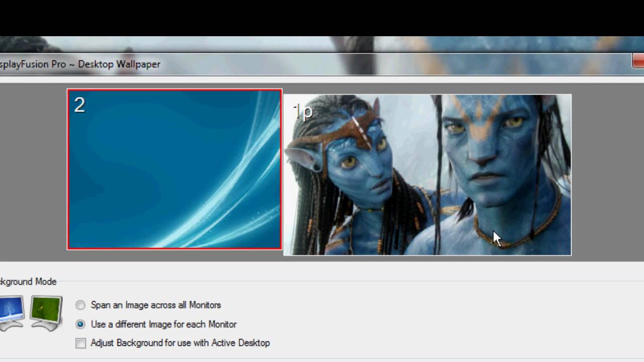Select 'Span an Image across all Monitors'
The width and height of the screenshot is (644, 362).
(x=80, y=305)
